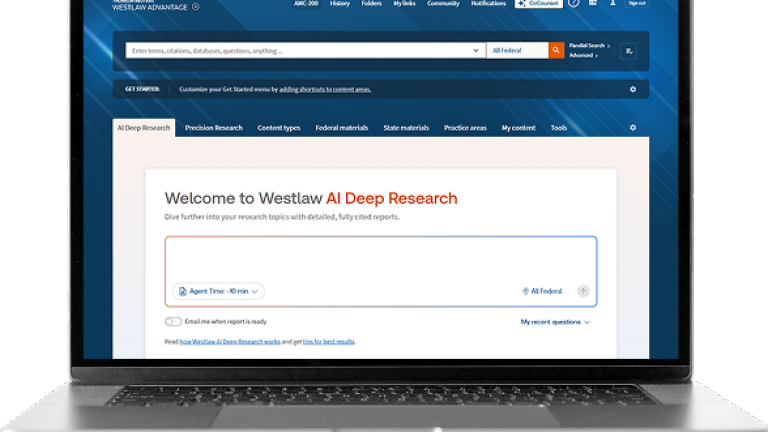Image resolution: width=768 pixels, height=432 pixels.
Task: Click 'how Westlaw AI Deep Research works' link
Action: tap(230, 342)
